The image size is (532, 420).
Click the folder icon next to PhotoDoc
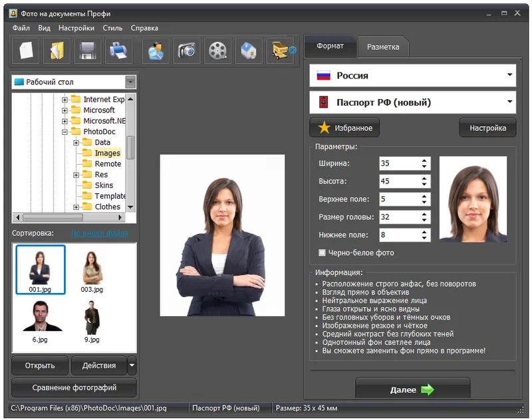pos(76,132)
